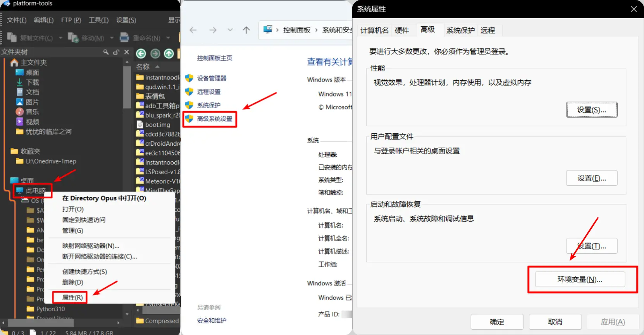The height and width of the screenshot is (335, 644).
Task: Choose 属性(R) from the context menu
Action: tap(72, 297)
